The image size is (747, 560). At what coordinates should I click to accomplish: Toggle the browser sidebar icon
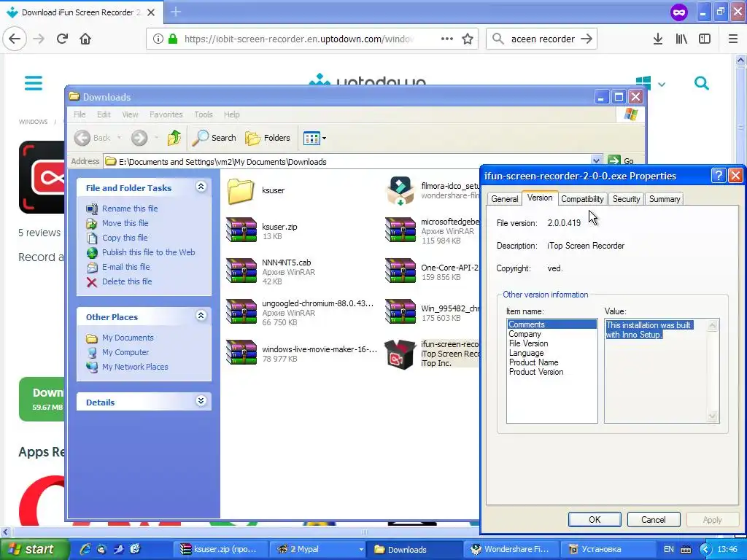coord(705,39)
